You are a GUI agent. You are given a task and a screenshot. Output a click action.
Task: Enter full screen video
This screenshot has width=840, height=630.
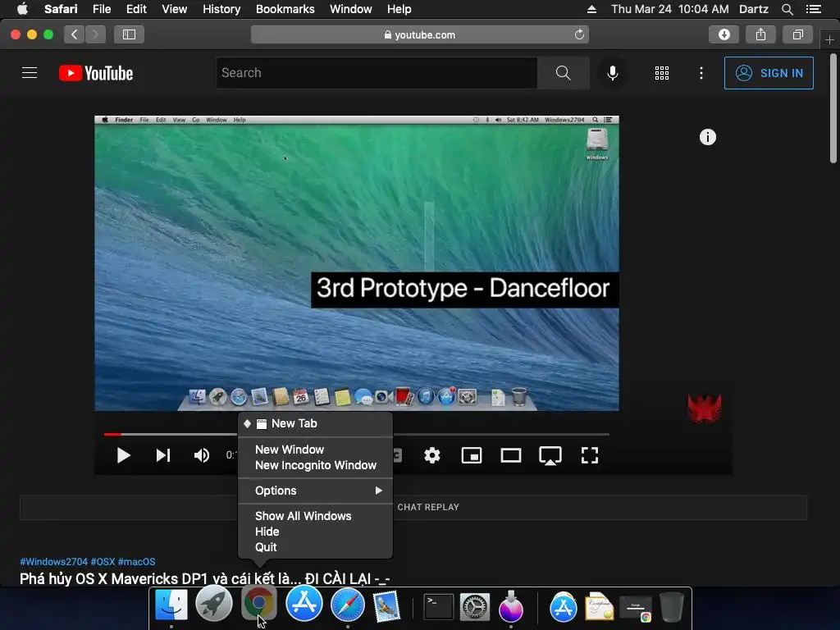pyautogui.click(x=589, y=455)
